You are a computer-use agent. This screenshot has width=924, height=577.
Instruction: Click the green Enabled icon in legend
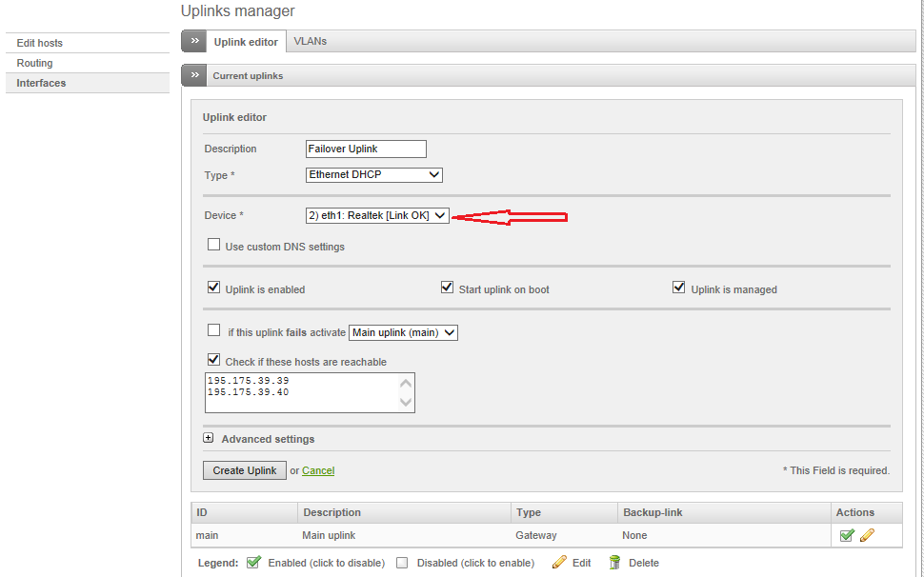(x=253, y=563)
